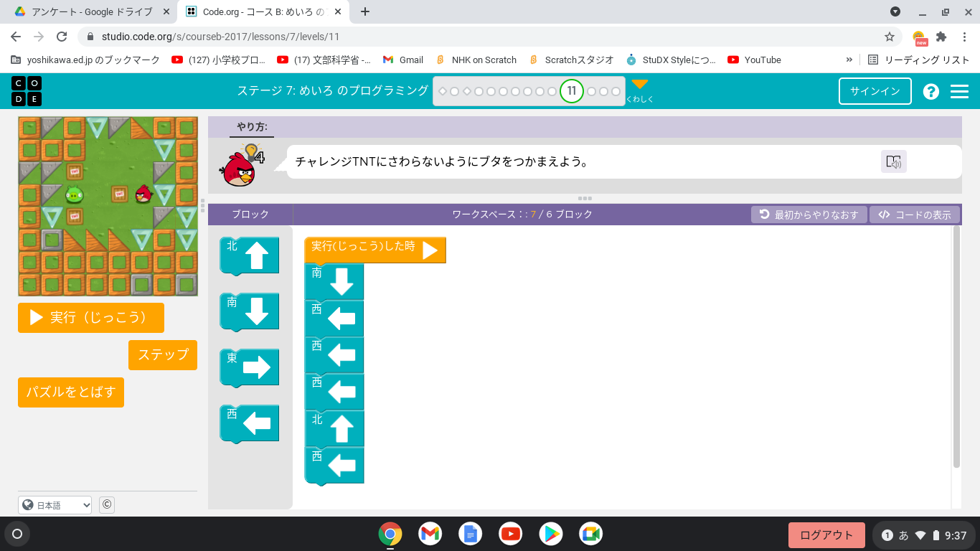
Task: Click the first 南 block in the workspace
Action: pos(334,281)
